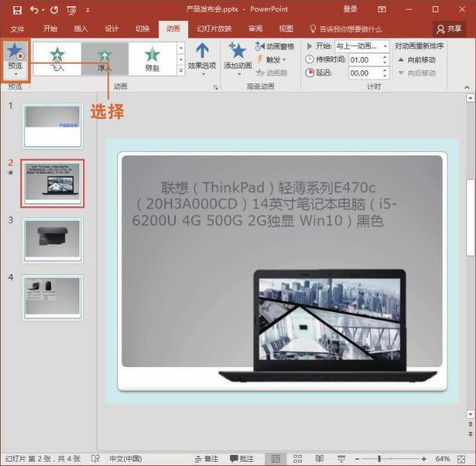Click the zoom slider handle
This screenshot has height=466, width=476.
pos(379,459)
